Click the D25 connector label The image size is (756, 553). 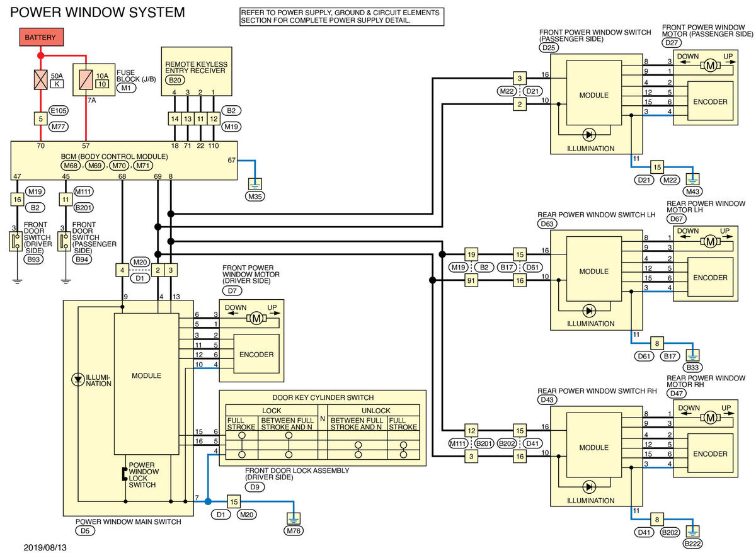click(x=549, y=47)
